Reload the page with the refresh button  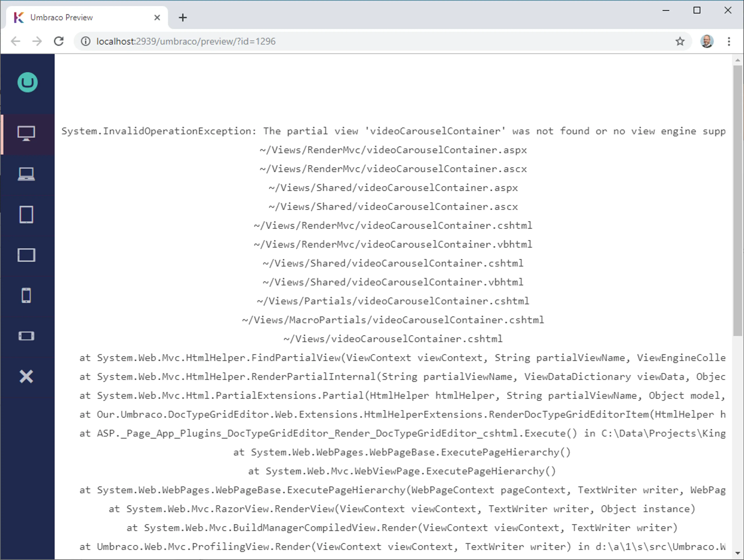pos(59,41)
